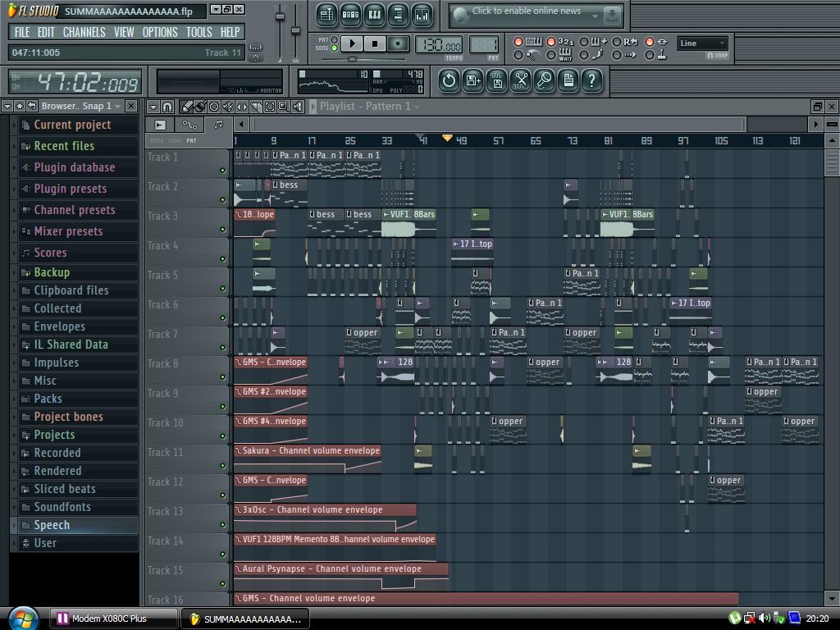Mute Track 3 using its green dot
Viewport: 840px width, 630px height.
[x=222, y=230]
